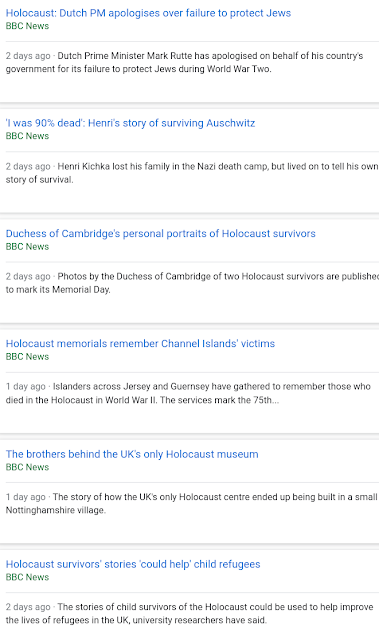Open Holocaust survivors' stories child refugees link
379x640 pixels.
(x=133, y=564)
